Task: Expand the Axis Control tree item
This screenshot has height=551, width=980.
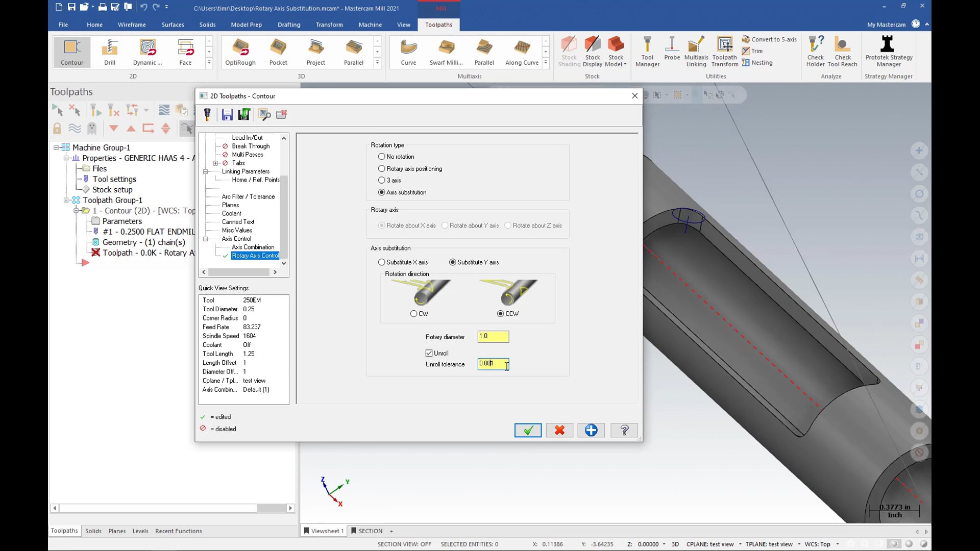Action: [206, 238]
